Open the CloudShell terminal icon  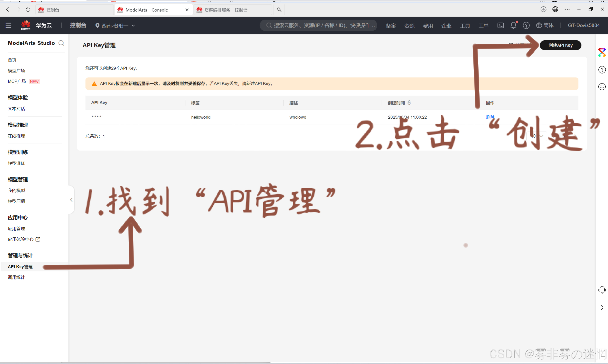click(x=500, y=25)
